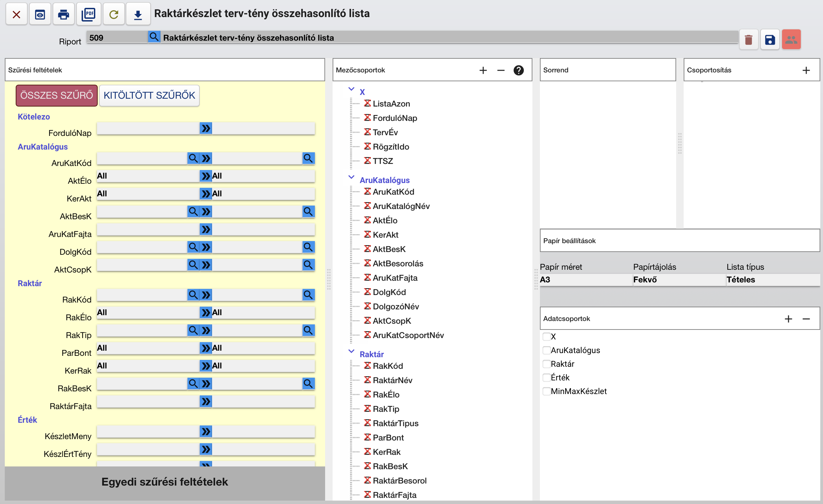This screenshot has height=504, width=823.
Task: Collapse the X field group
Action: (x=351, y=89)
